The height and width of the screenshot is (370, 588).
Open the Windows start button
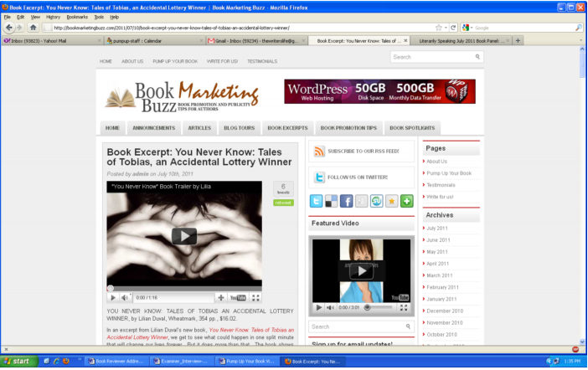(x=19, y=362)
